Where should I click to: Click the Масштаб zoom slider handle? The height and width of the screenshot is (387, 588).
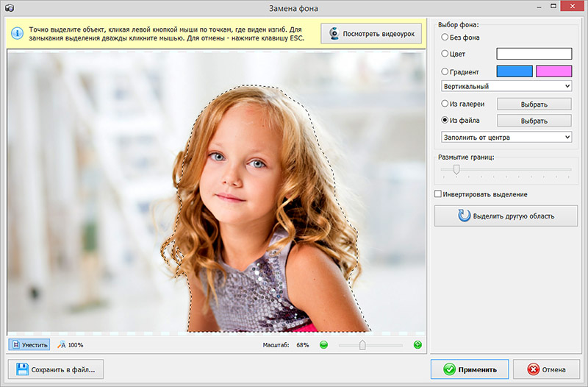(x=362, y=344)
